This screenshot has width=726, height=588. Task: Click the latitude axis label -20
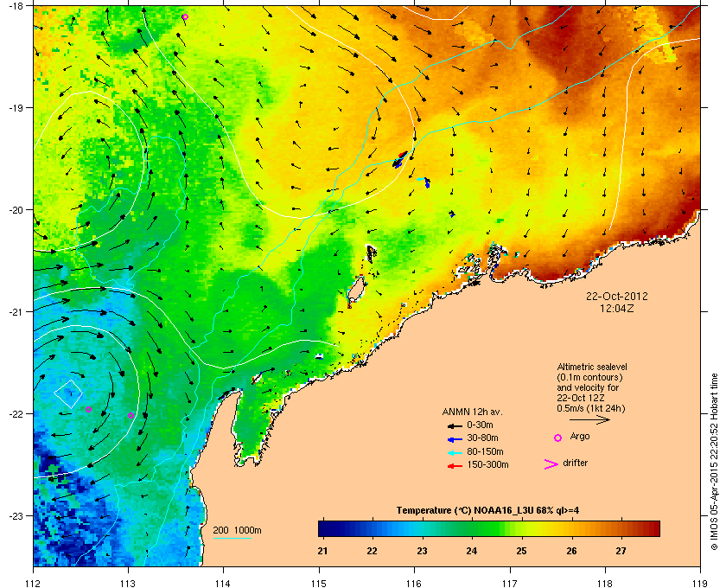click(15, 210)
